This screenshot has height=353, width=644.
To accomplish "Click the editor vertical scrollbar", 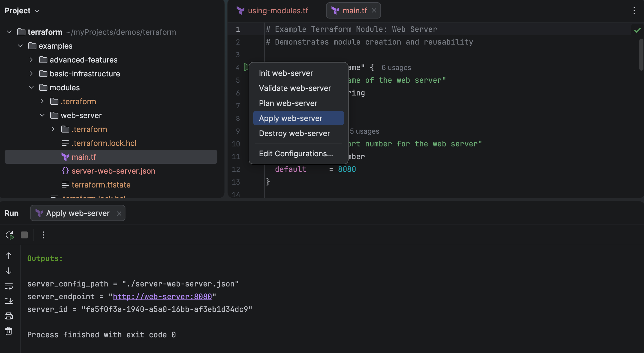I will coord(641,55).
